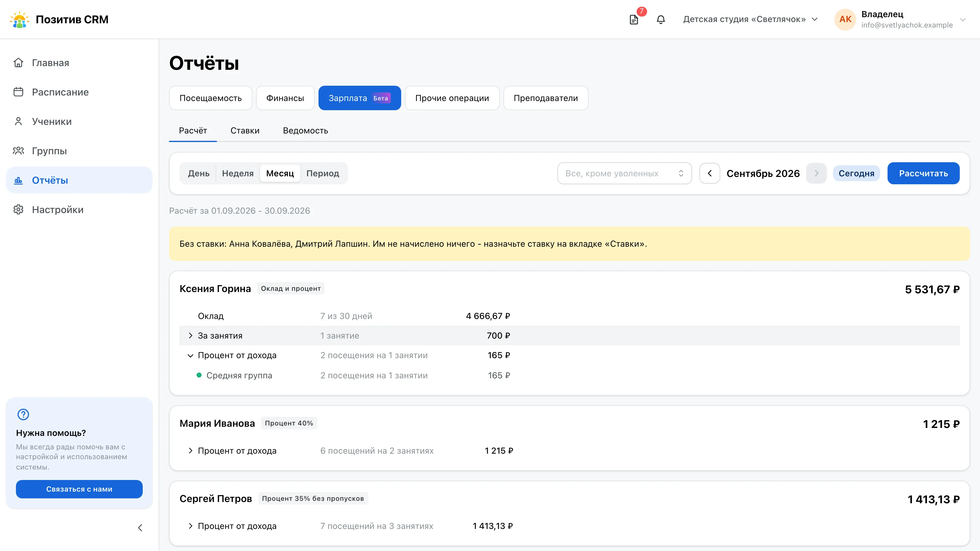The image size is (980, 551).
Task: Open the Все, кроме уволенных dropdown
Action: 624,173
